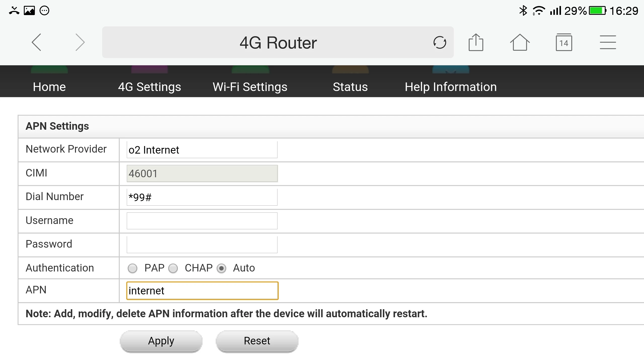The width and height of the screenshot is (644, 362).
Task: Go to the Status menu
Action: click(x=350, y=87)
